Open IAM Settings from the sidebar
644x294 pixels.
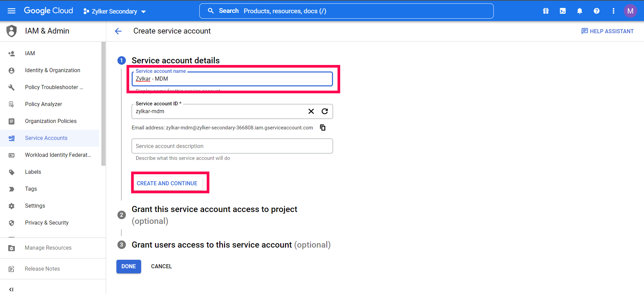click(x=49, y=206)
